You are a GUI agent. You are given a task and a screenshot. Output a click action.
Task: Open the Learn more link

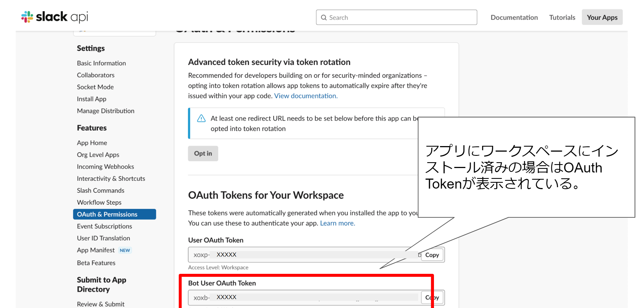pyautogui.click(x=337, y=223)
